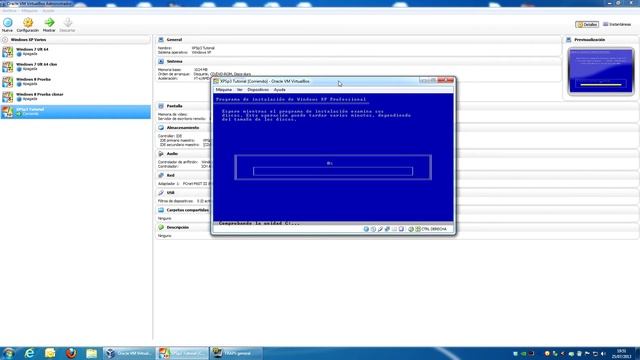
Task: Open the Ayuda menu in the manager window
Action: coord(48,11)
